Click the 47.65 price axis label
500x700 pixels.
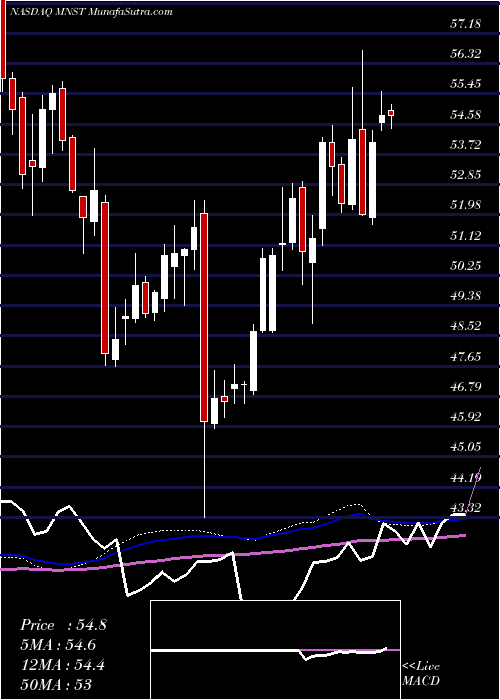pyautogui.click(x=466, y=356)
